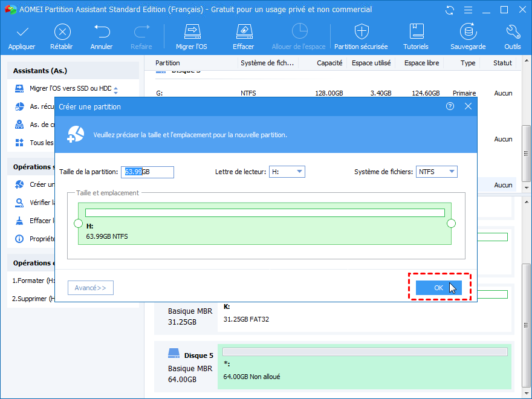Image resolution: width=532 pixels, height=399 pixels.
Task: Click the Espace utilisé column header
Action: click(371, 63)
